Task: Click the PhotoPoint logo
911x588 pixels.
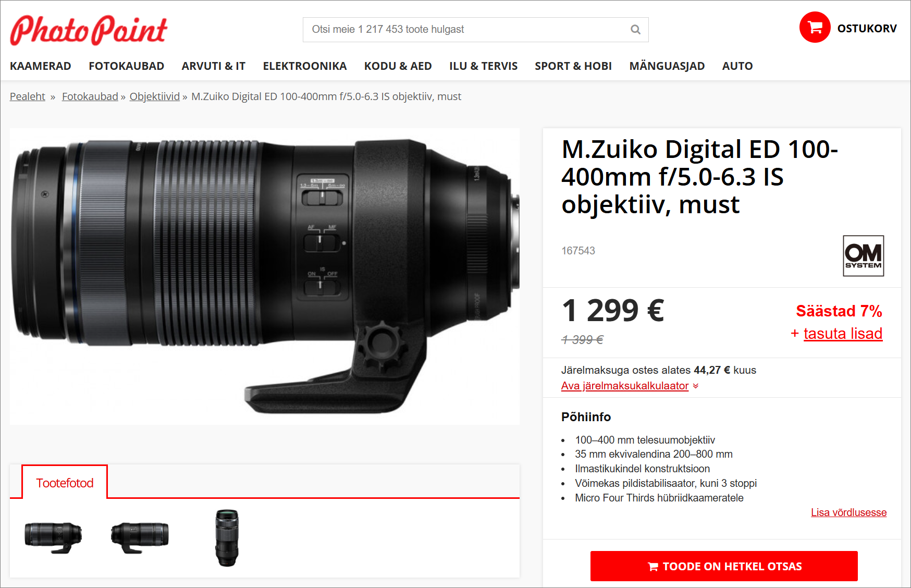Action: [89, 30]
